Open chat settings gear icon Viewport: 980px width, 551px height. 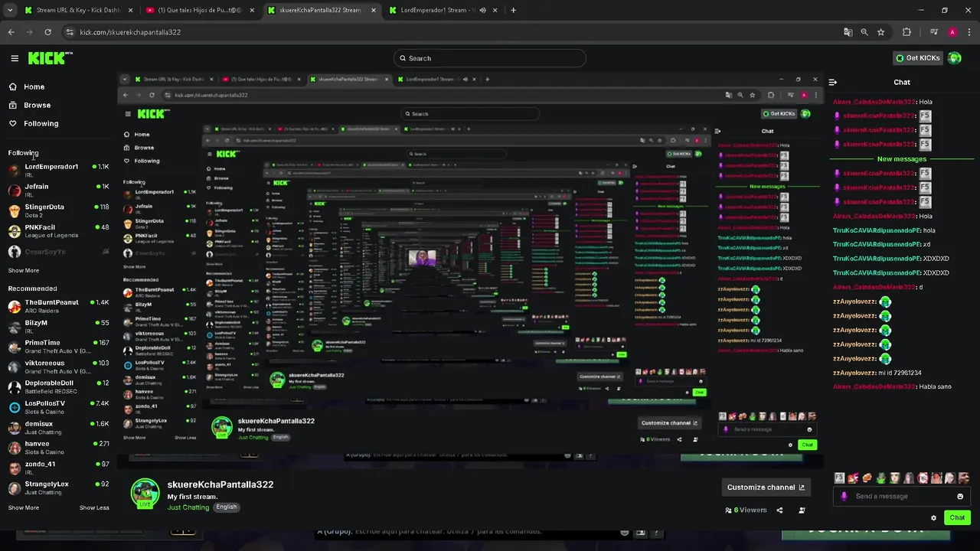[933, 518]
